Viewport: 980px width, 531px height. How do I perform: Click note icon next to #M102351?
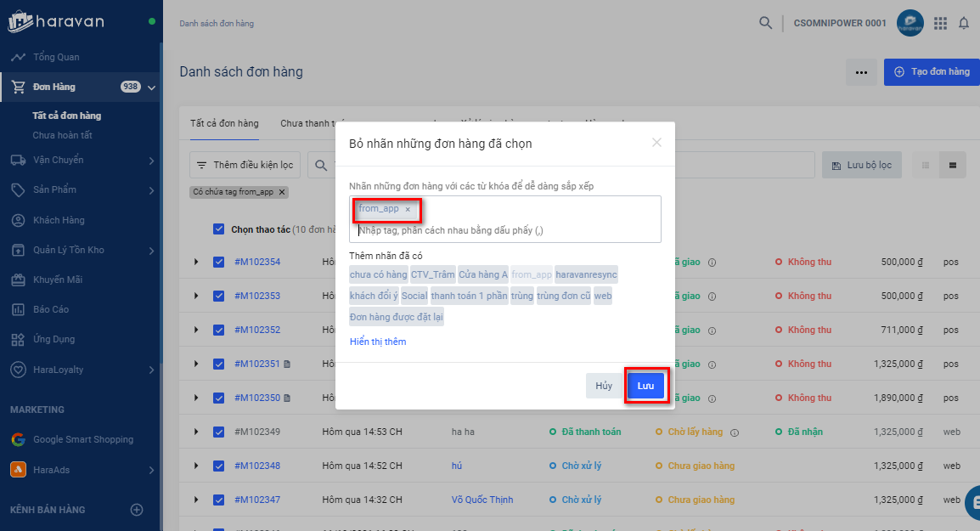(x=287, y=364)
